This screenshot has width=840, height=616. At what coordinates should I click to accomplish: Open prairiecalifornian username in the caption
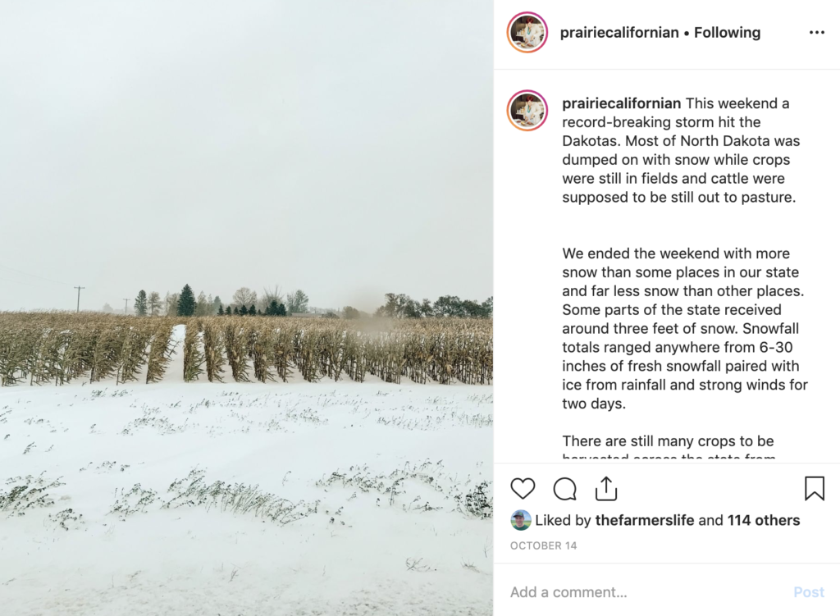(x=622, y=103)
